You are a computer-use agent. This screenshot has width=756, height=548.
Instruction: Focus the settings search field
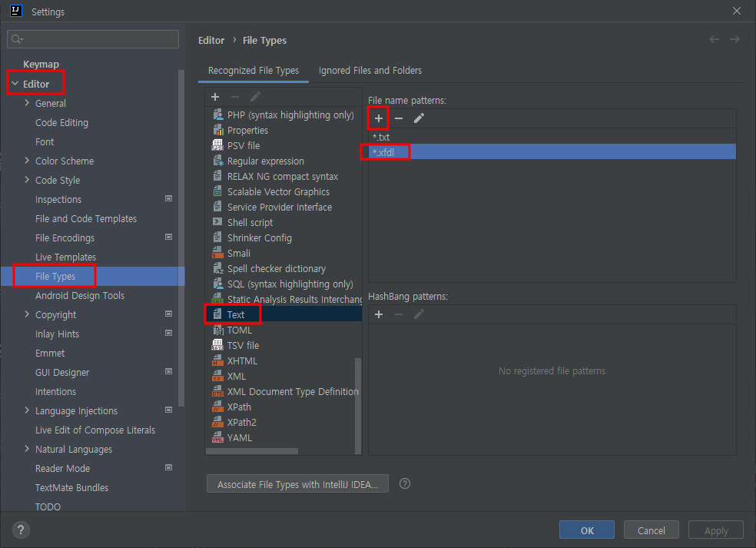coord(93,39)
